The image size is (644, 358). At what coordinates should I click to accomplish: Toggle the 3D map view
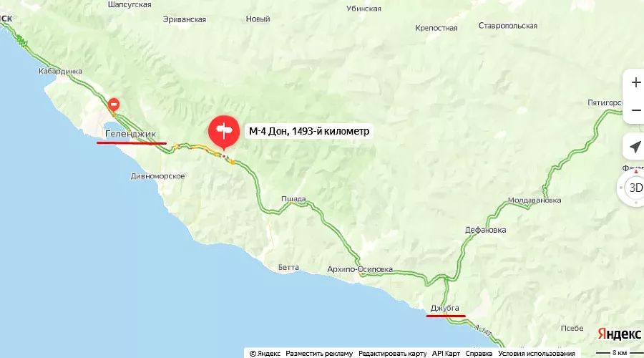coord(636,188)
